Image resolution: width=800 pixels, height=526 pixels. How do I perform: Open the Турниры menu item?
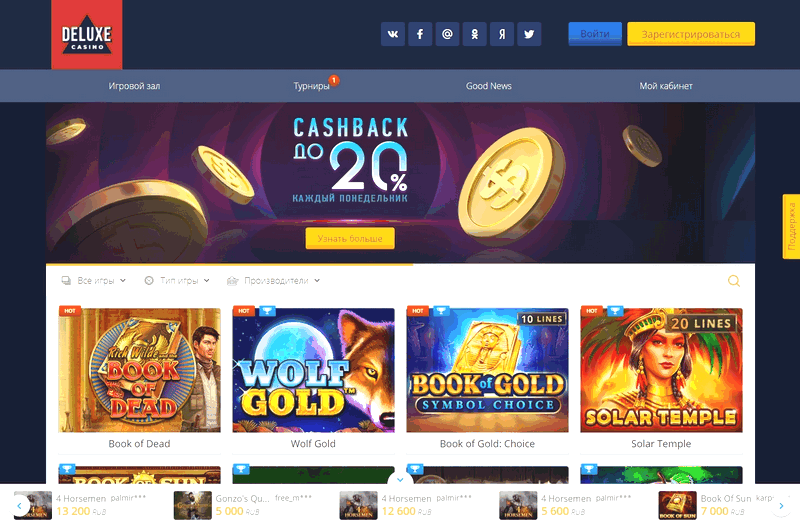click(x=312, y=86)
